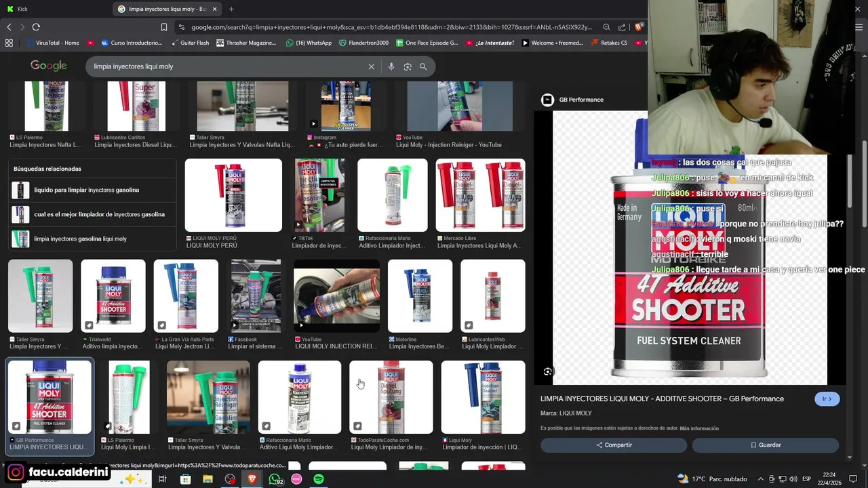Click the volume icon in system tray
This screenshot has height=488, width=868.
pyautogui.click(x=793, y=479)
